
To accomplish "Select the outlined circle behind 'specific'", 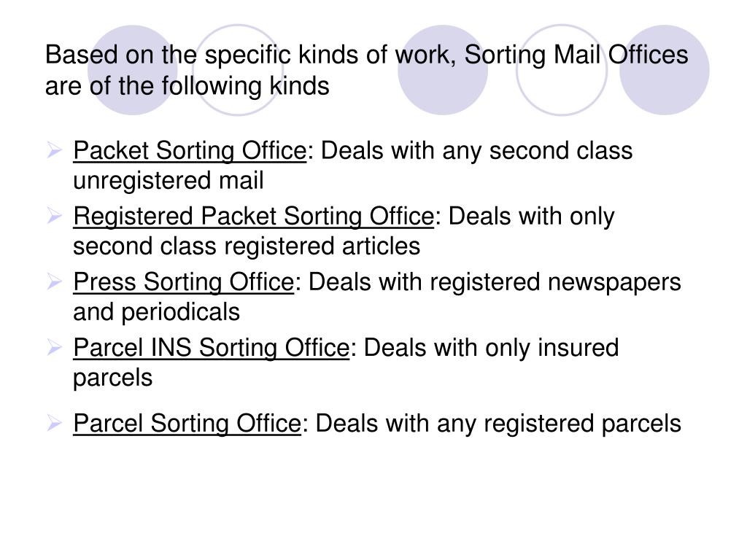I will 238,70.
